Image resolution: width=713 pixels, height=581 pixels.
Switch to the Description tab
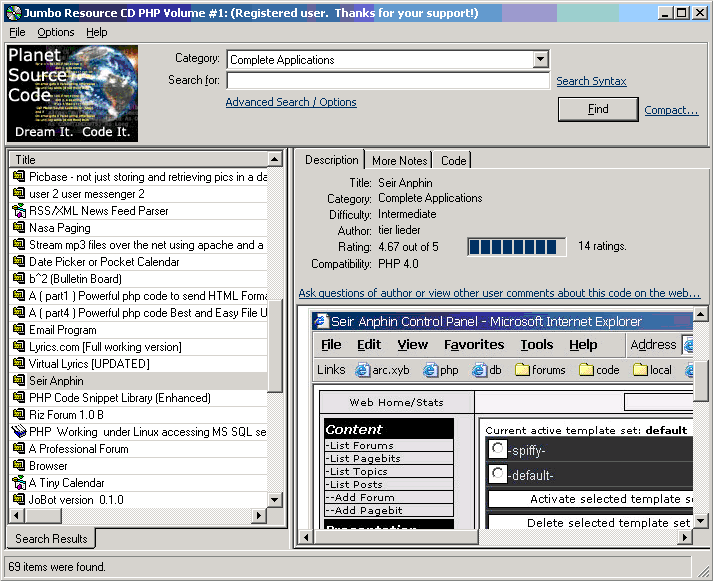pos(331,160)
